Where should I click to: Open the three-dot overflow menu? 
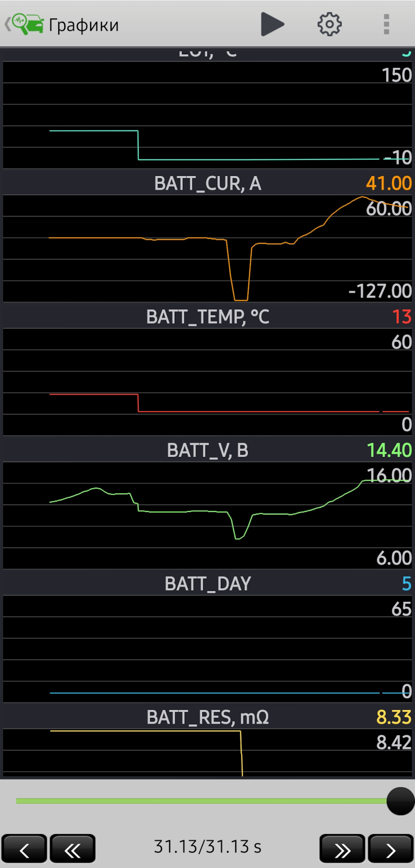386,24
